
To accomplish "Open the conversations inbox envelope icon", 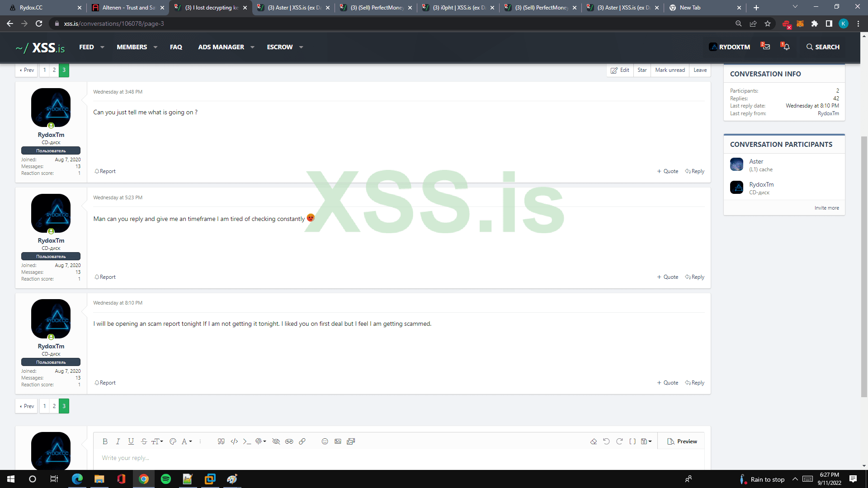I will (766, 47).
